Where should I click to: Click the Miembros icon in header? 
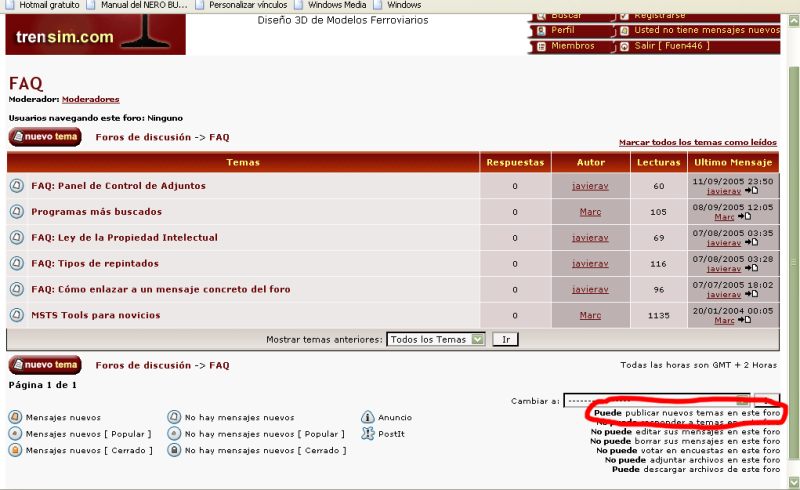point(541,46)
